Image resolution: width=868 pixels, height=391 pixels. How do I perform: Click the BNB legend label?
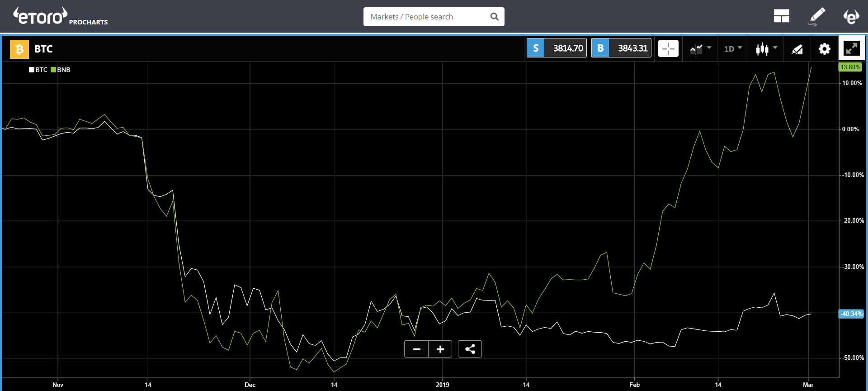[x=64, y=70]
